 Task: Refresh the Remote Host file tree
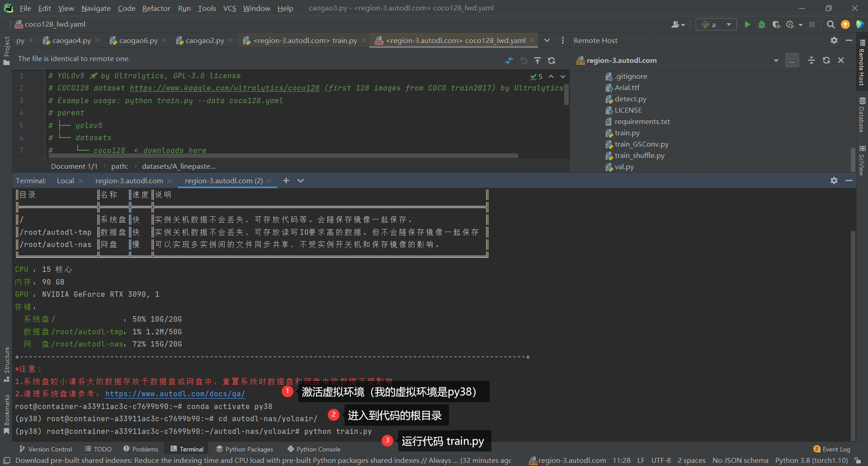point(826,60)
